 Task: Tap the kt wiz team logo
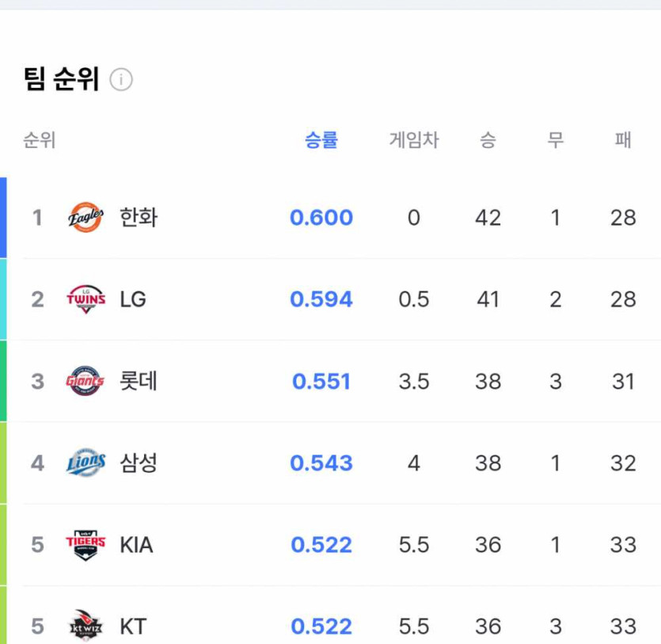click(85, 626)
